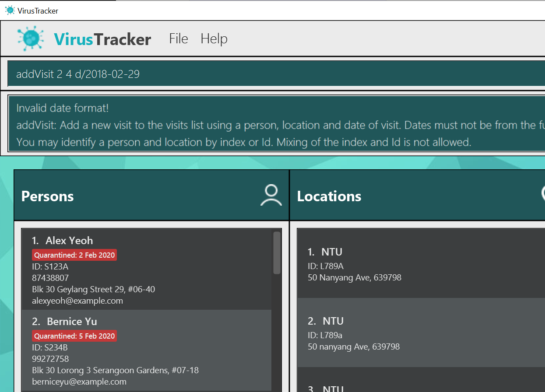The height and width of the screenshot is (392, 545).
Task: Click address '50 Nanyang Ave, 639798'
Action: tap(355, 277)
